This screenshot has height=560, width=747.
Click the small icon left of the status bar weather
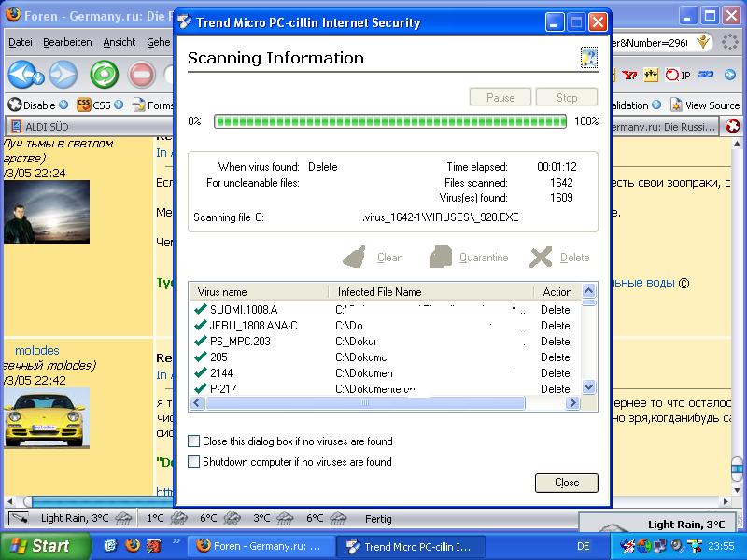tap(19, 519)
